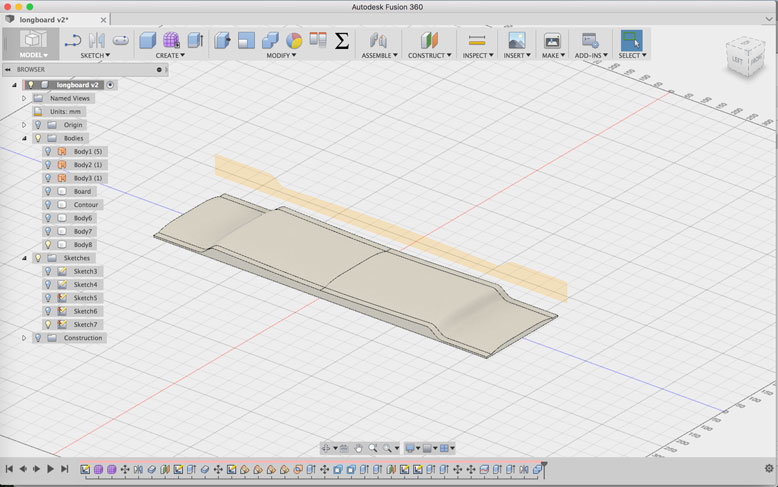Image resolution: width=778 pixels, height=487 pixels.
Task: Expand the Construction folder
Action: 24,338
